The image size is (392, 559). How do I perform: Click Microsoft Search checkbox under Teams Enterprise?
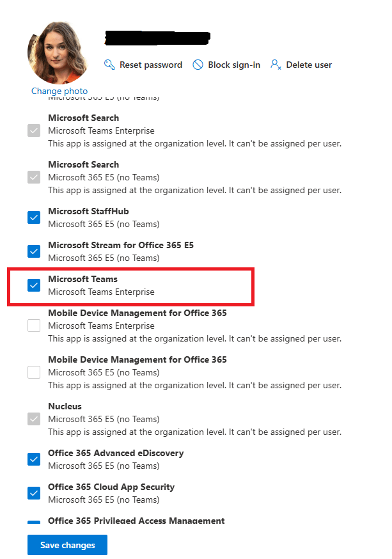34,130
